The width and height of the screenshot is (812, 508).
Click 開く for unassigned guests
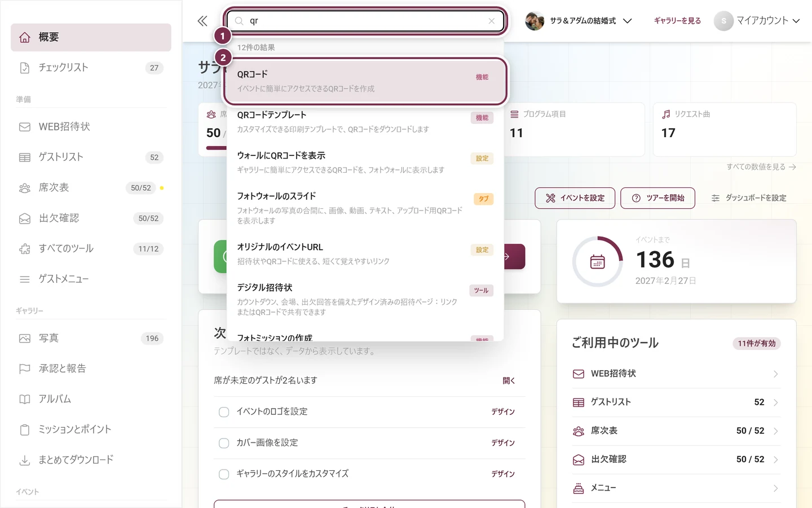click(x=509, y=381)
